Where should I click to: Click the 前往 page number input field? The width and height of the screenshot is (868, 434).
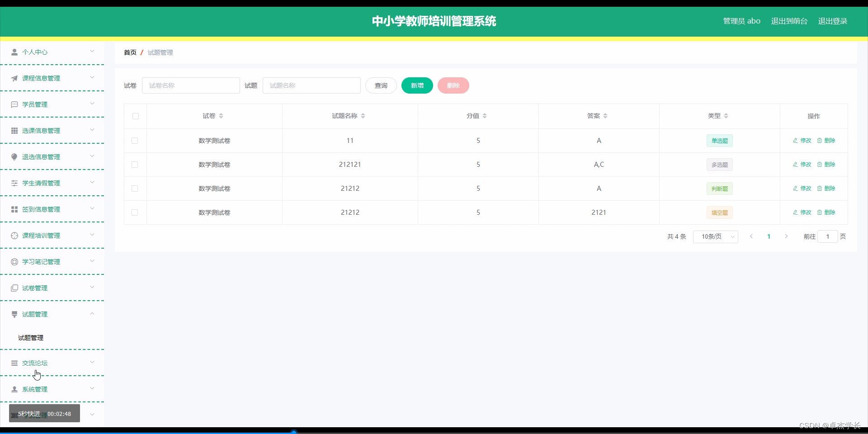click(x=828, y=236)
